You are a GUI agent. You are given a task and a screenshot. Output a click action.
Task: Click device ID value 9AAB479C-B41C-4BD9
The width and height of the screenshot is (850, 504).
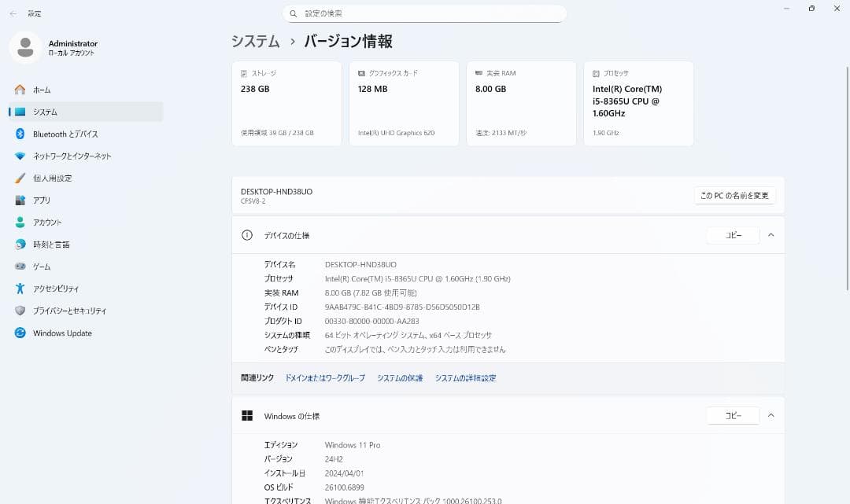[402, 307]
